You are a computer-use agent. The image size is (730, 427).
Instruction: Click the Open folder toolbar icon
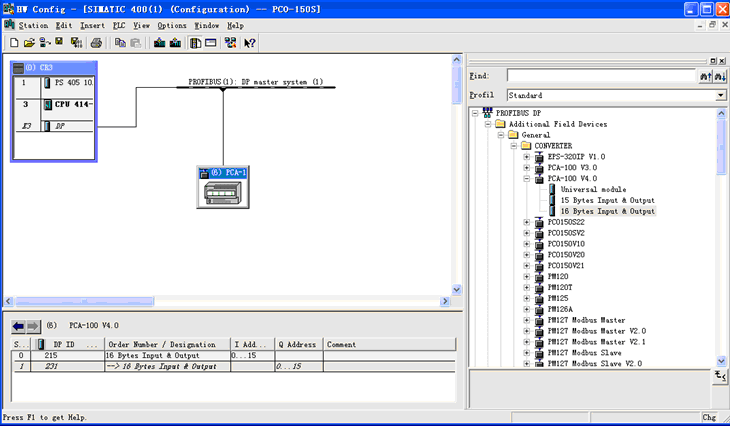30,43
